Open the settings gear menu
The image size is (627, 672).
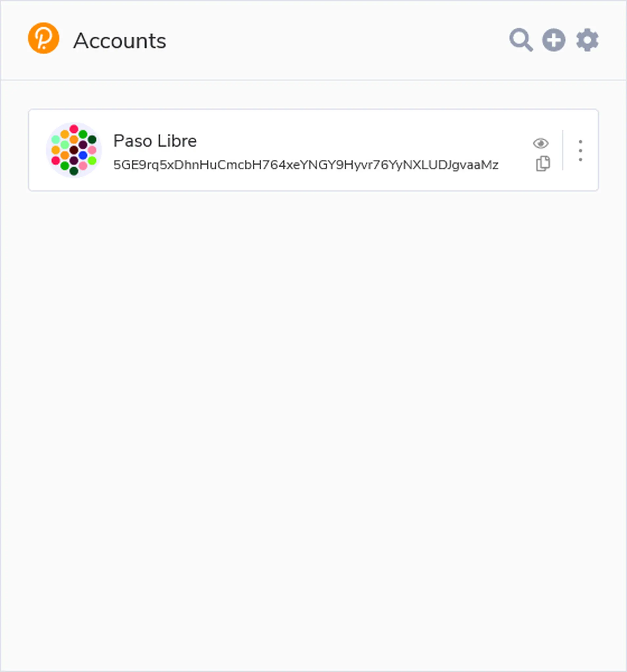pos(587,40)
